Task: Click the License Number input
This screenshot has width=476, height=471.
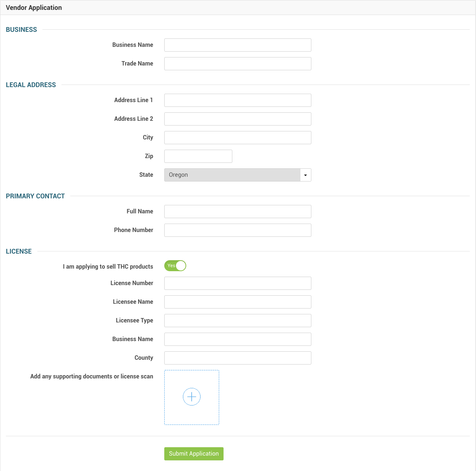Action: (x=237, y=283)
